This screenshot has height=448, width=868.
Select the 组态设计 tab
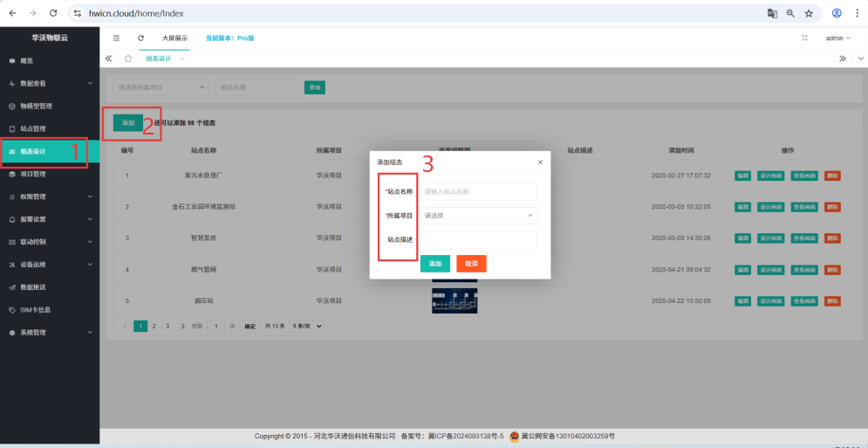[x=159, y=59]
